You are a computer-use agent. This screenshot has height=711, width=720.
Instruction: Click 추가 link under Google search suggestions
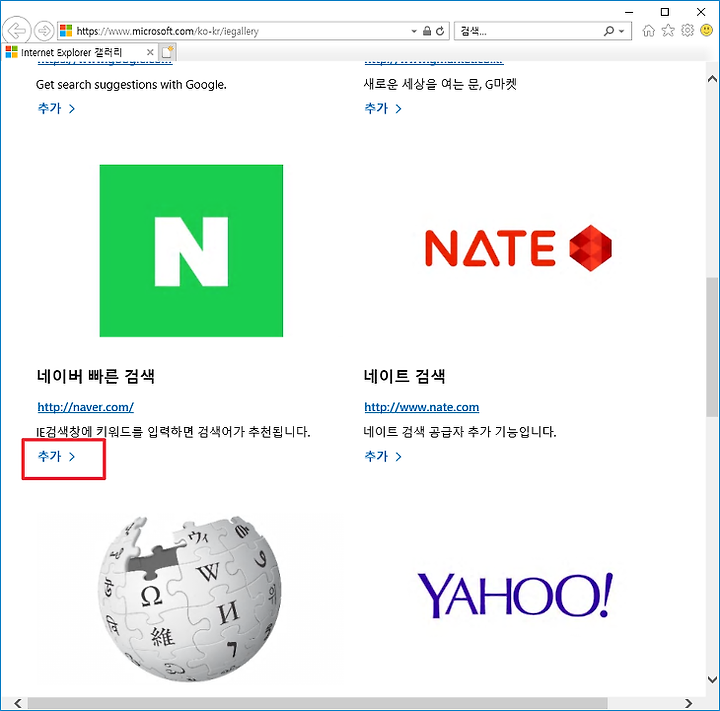tap(56, 108)
